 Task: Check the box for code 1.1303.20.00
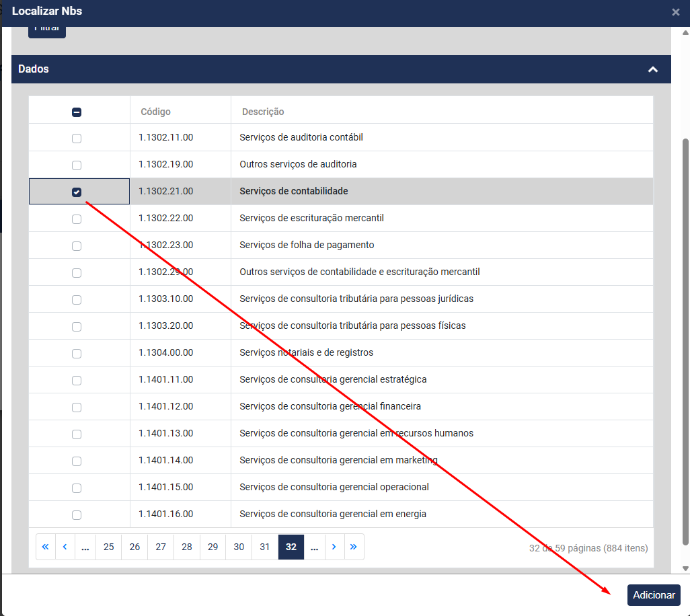[77, 326]
